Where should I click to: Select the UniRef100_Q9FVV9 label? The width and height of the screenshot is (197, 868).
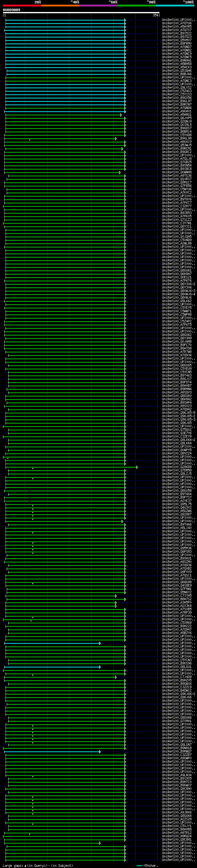click(x=177, y=572)
